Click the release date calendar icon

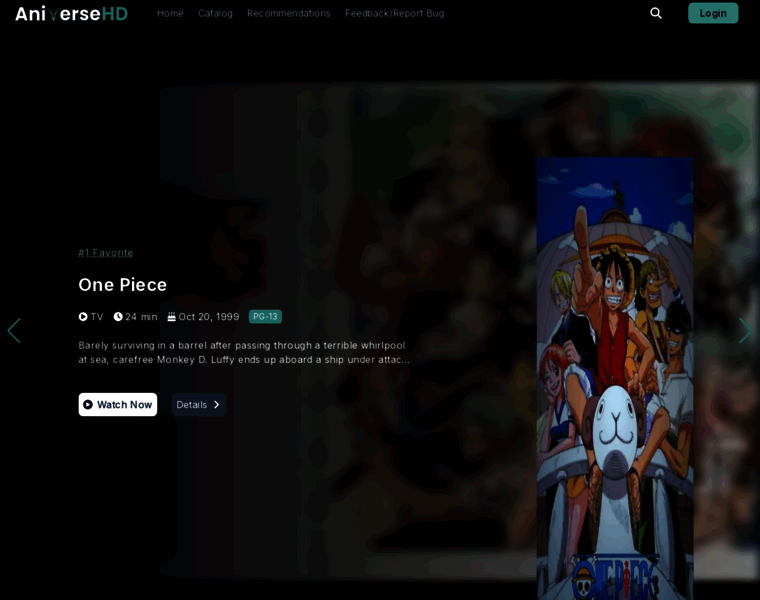point(172,316)
